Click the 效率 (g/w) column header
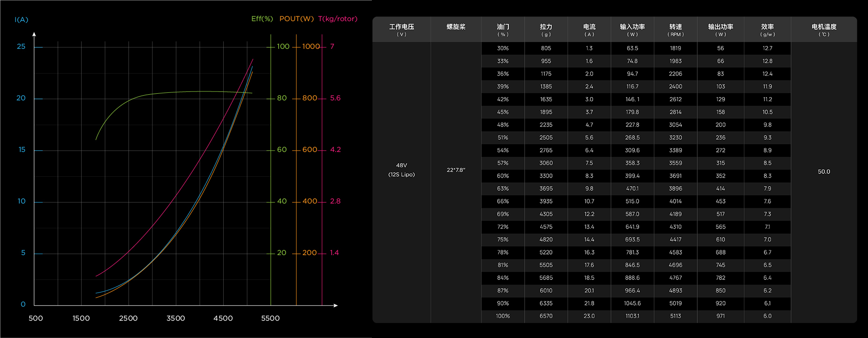868x338 pixels. [x=767, y=30]
